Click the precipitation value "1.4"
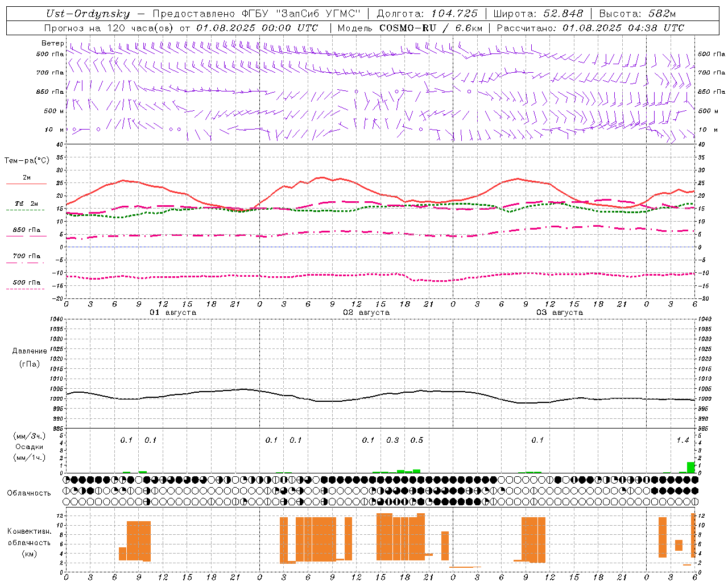Viewport: 728px width, 582px height. 682,440
